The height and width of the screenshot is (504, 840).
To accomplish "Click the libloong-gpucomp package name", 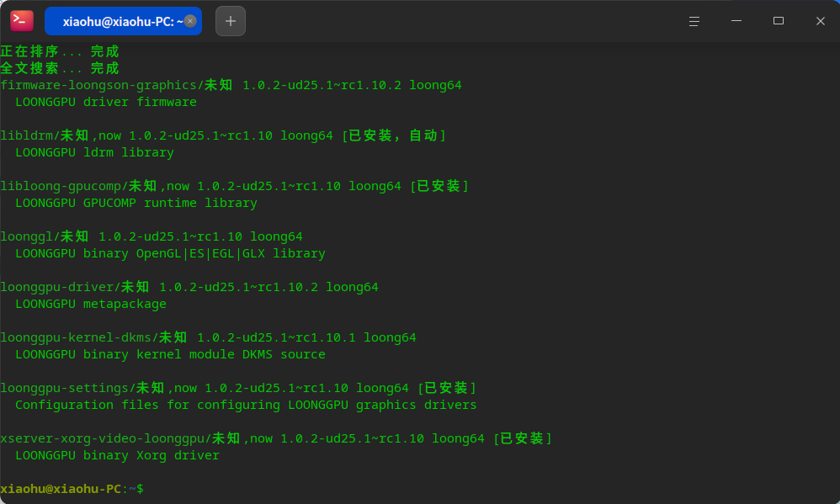I will 61,186.
